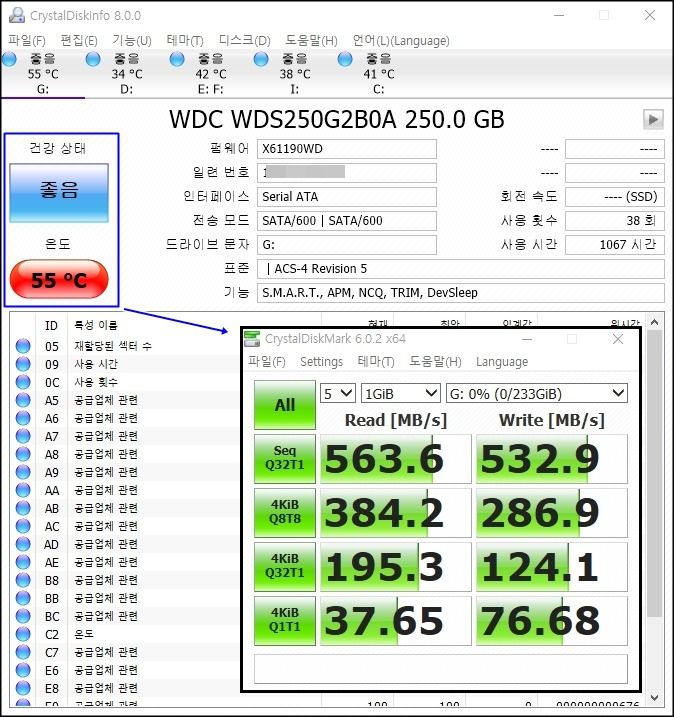674x717 pixels.
Task: Click the status orb for attribute AE
Action: (x=23, y=562)
